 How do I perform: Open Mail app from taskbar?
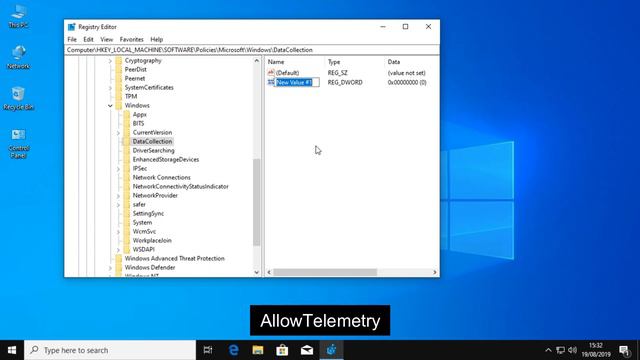tap(307, 350)
